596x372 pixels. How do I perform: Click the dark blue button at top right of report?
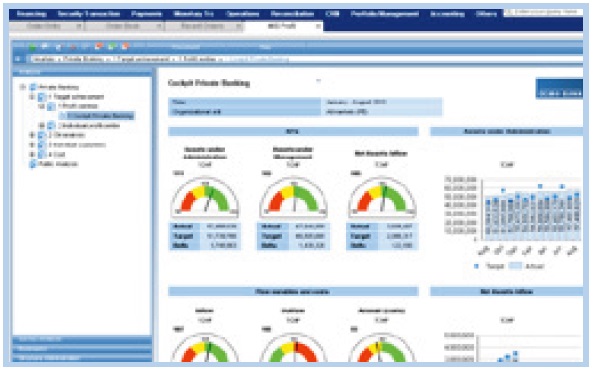559,89
